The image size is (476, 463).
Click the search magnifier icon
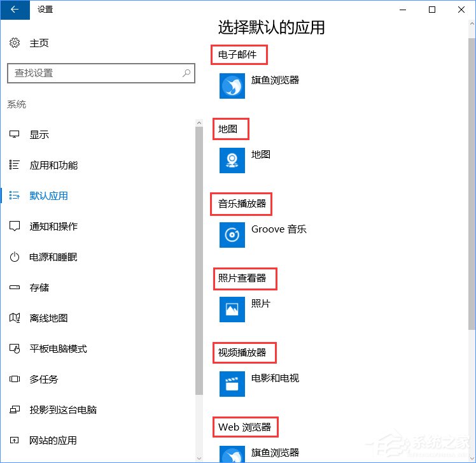coord(186,73)
